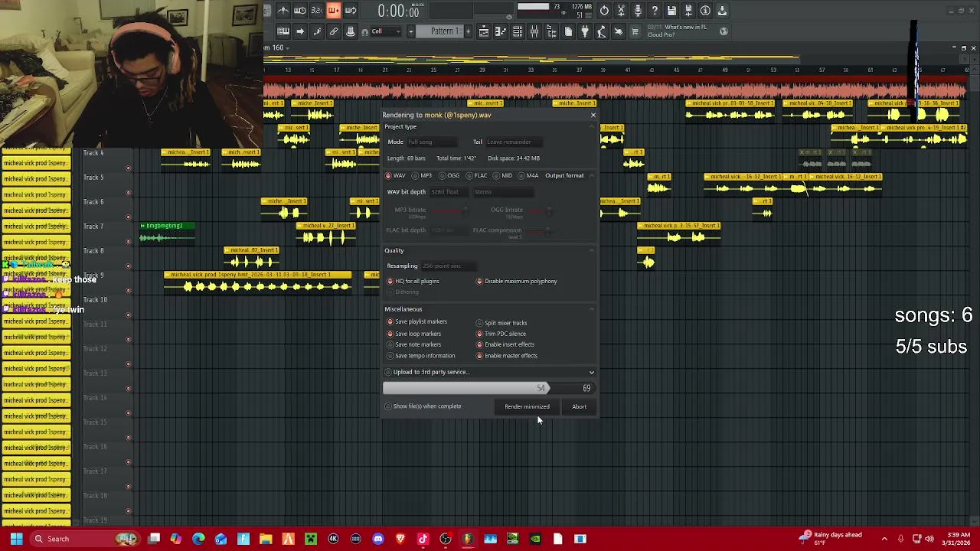980x551 pixels.
Task: Click the tempo tapper icon
Action: pyautogui.click(x=602, y=31)
